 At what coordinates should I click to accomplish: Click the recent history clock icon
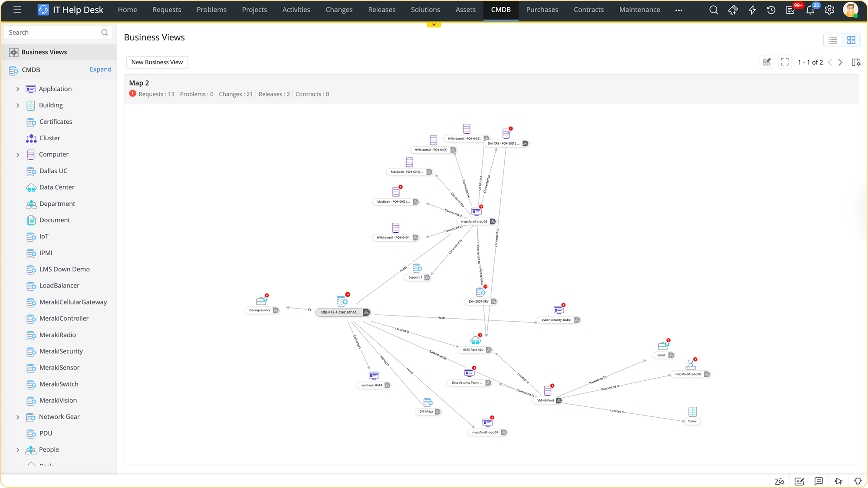tap(771, 10)
